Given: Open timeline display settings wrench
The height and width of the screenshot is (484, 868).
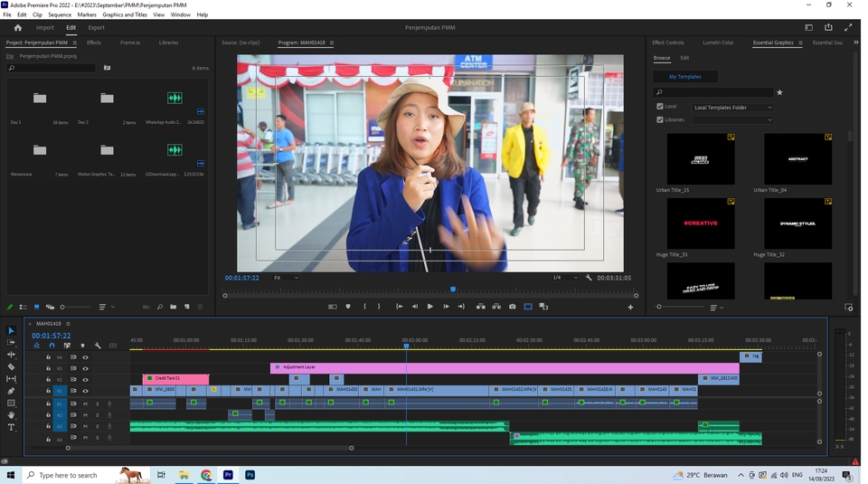Looking at the screenshot, I should (98, 346).
